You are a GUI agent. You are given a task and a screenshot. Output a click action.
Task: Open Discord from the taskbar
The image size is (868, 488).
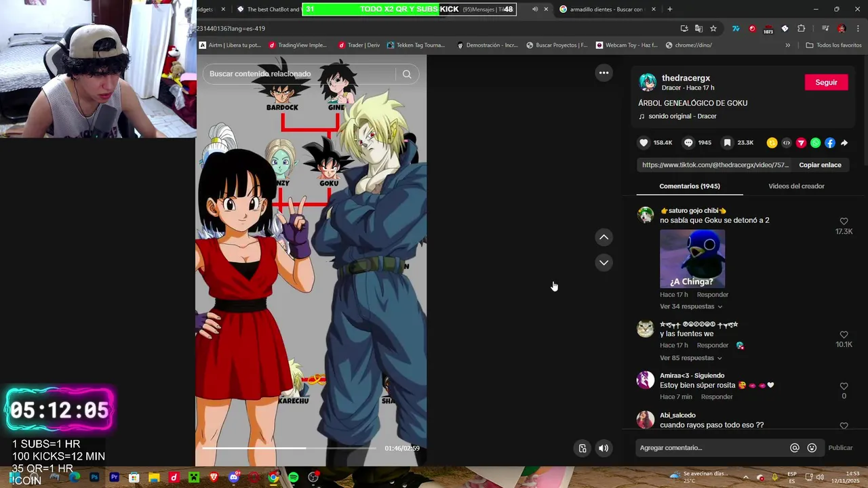(x=234, y=477)
